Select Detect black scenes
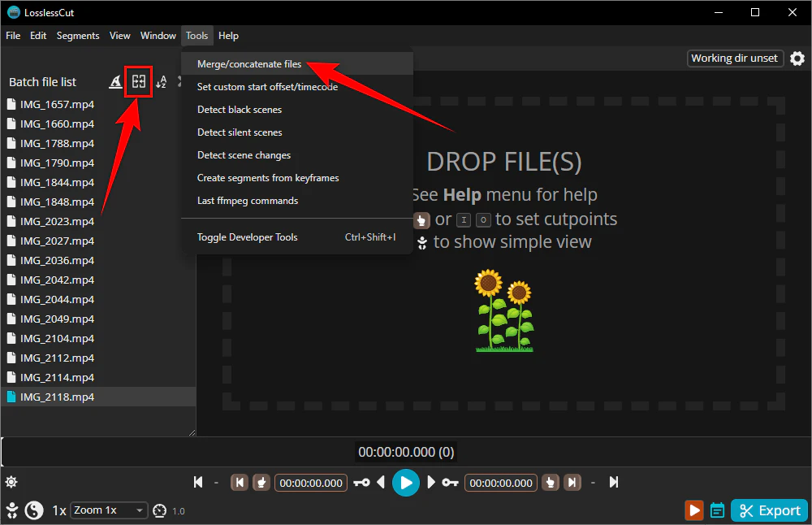812x525 pixels. [297, 110]
